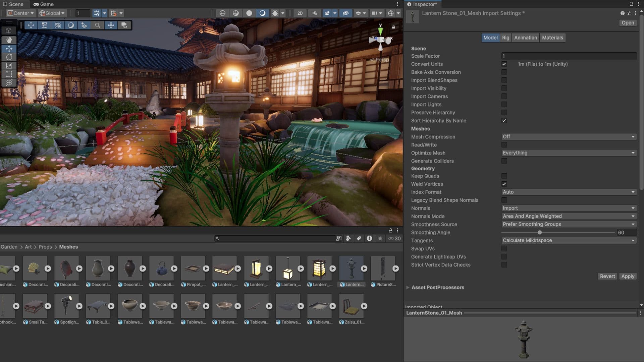The height and width of the screenshot is (362, 644).
Task: Toggle scene visibility with the crossed-eye icon
Action: pos(346,13)
